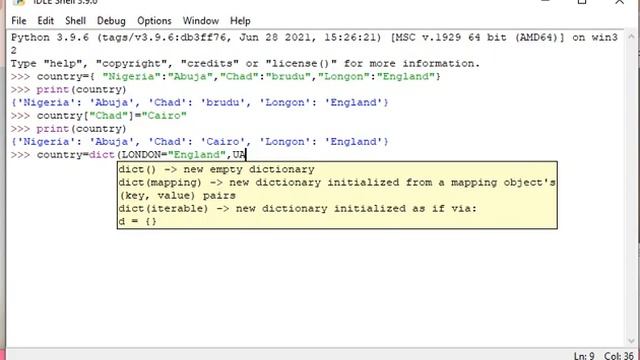Screen dimensions: 640x360
Task: Click output line containing 'Chad': 'brudu'
Action: click(200, 103)
